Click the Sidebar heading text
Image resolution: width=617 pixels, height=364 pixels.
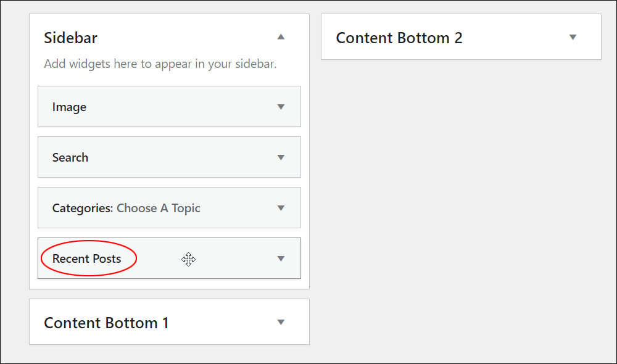point(70,38)
